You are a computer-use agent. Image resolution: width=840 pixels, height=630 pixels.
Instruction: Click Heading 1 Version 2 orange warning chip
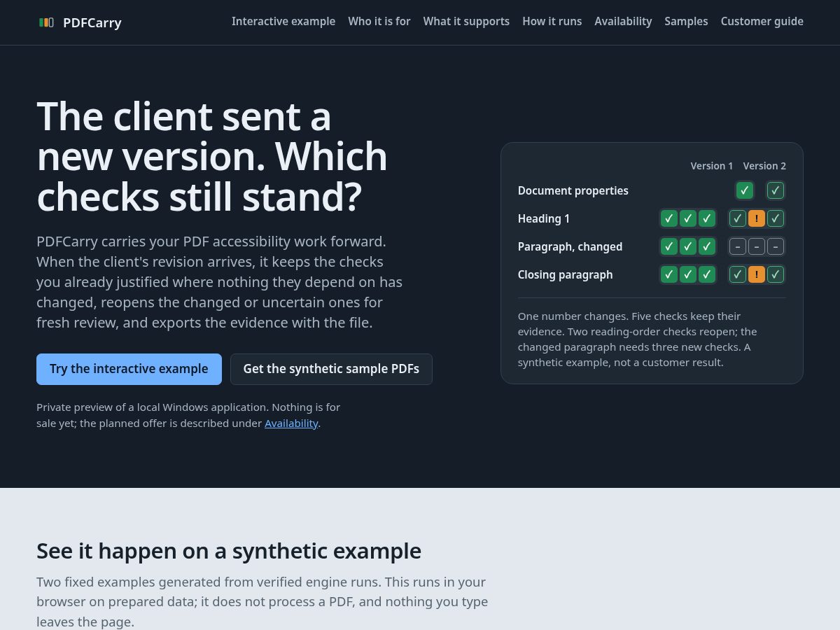click(x=757, y=218)
